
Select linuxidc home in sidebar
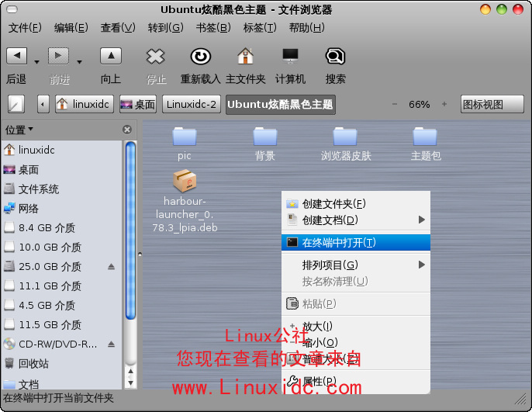coord(62,150)
